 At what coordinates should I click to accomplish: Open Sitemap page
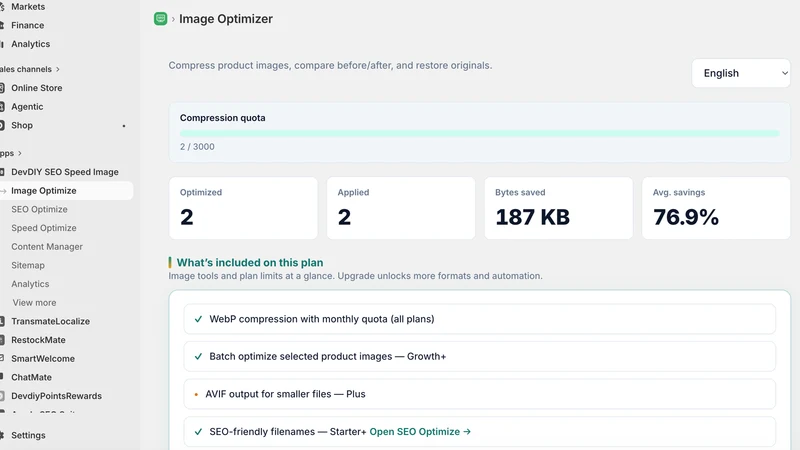tap(28, 265)
